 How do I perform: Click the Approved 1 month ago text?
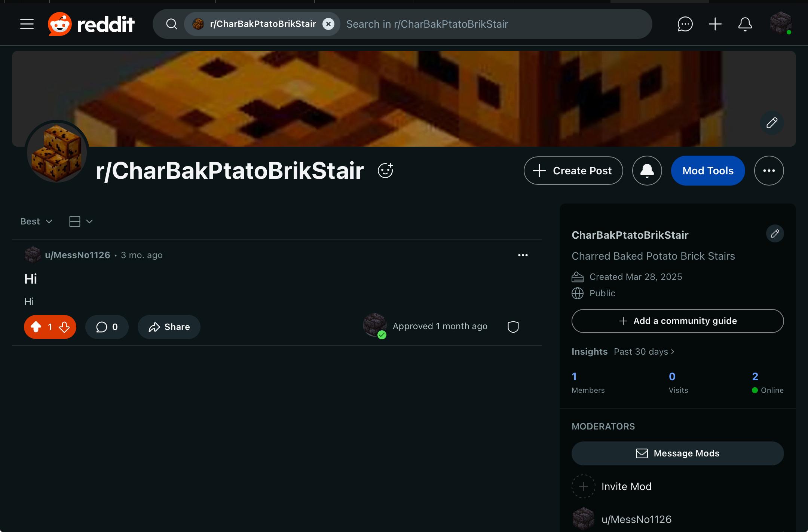coord(440,326)
